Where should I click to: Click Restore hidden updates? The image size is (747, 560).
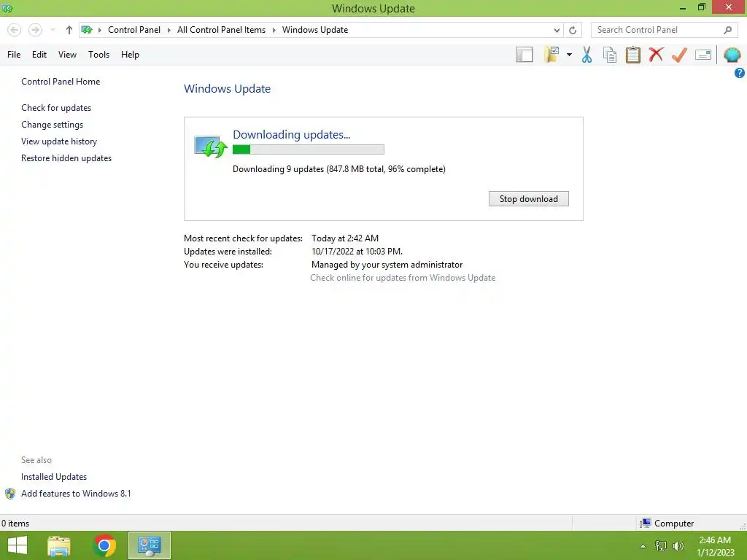(x=66, y=158)
